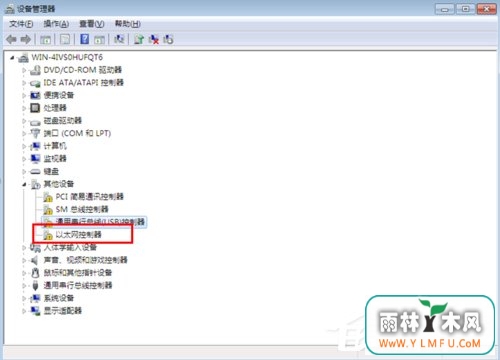Collapse the 其他设备 node arrow
Screen dimensions: 500x360
pyautogui.click(x=24, y=184)
